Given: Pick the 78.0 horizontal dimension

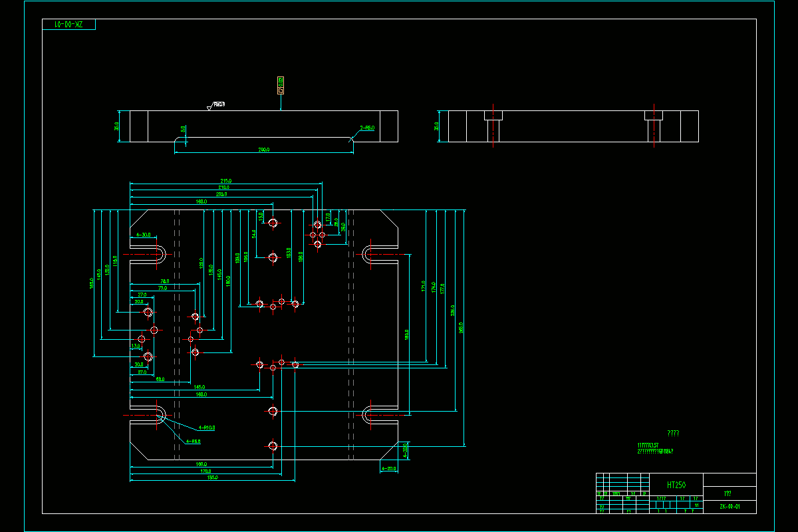Looking at the screenshot, I should [164, 281].
